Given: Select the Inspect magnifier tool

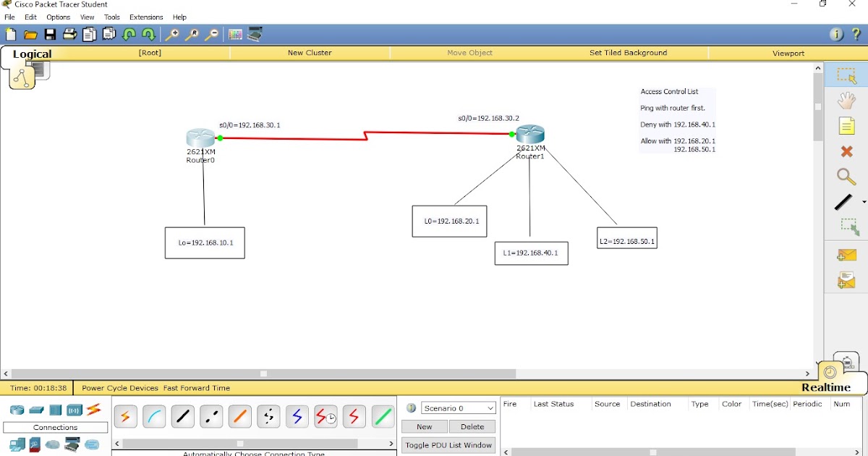Looking at the screenshot, I should tap(846, 177).
